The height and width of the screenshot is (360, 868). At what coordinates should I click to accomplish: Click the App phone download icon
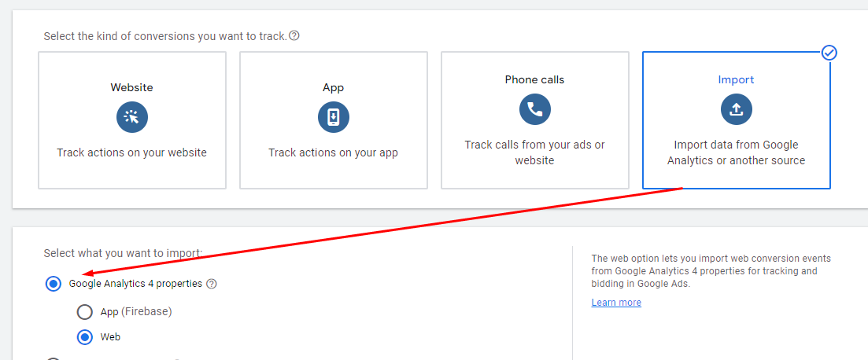coord(333,117)
